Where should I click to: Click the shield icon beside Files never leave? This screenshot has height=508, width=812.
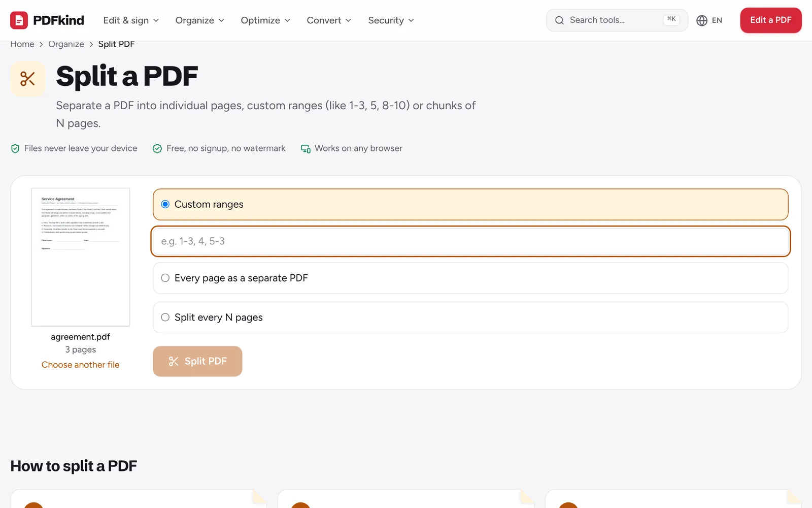pyautogui.click(x=15, y=148)
